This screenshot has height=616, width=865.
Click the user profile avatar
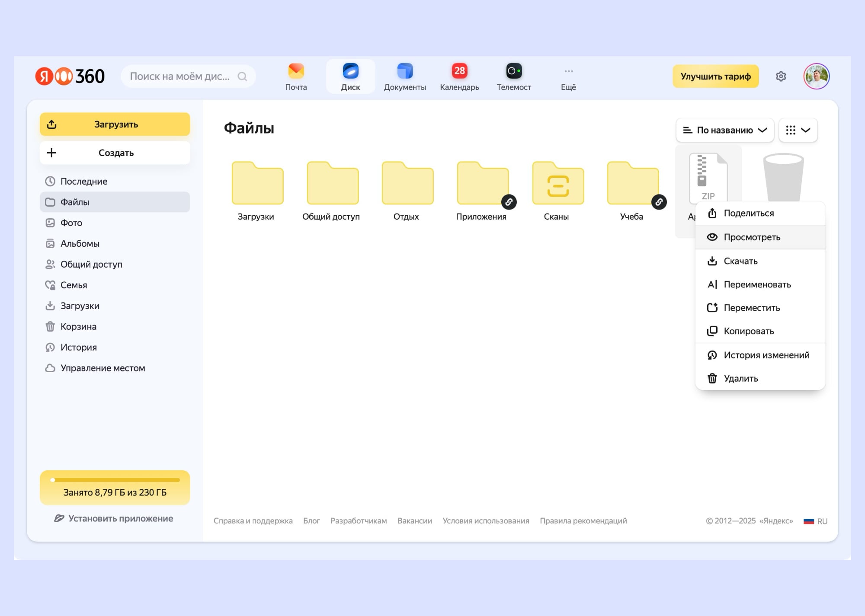pyautogui.click(x=816, y=77)
